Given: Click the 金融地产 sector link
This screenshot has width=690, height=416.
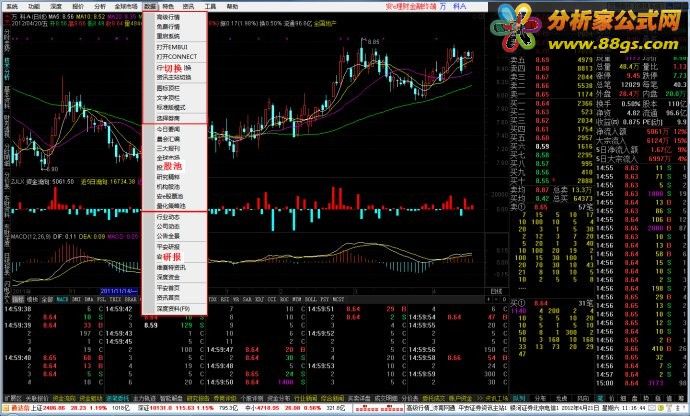Looking at the screenshot, I should [325, 23].
